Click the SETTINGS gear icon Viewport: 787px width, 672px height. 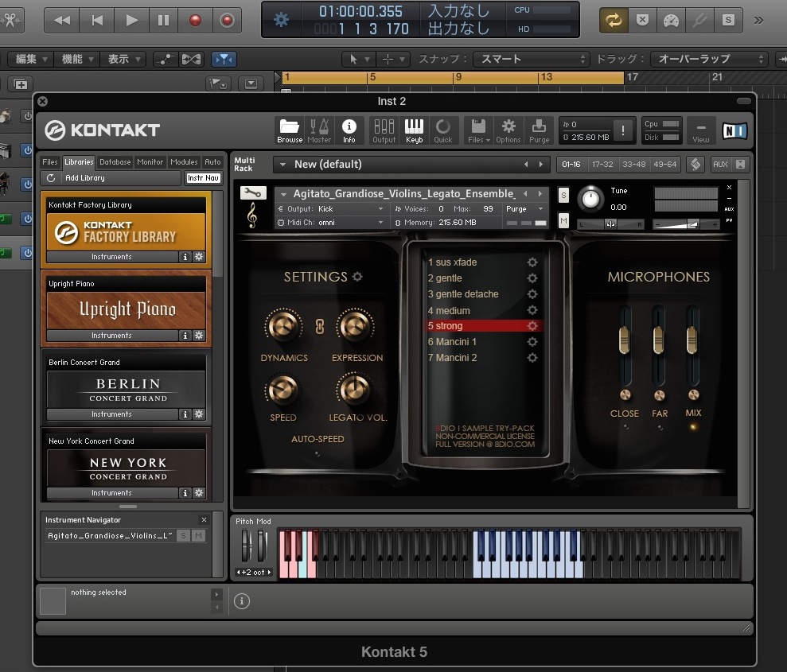pyautogui.click(x=357, y=276)
